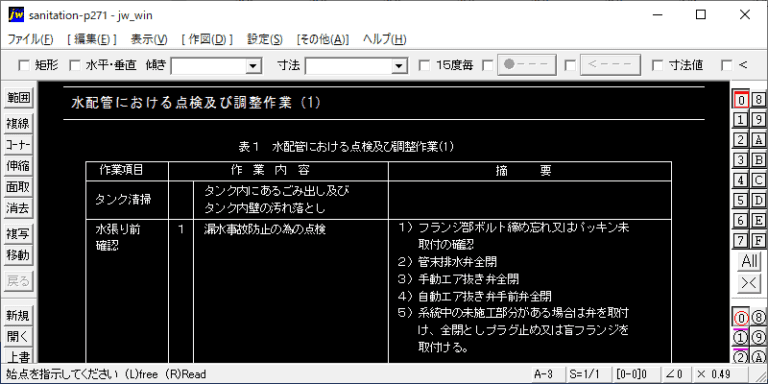768x384 pixels.
Task: Click the 複写 tool button
Action: (x=18, y=234)
